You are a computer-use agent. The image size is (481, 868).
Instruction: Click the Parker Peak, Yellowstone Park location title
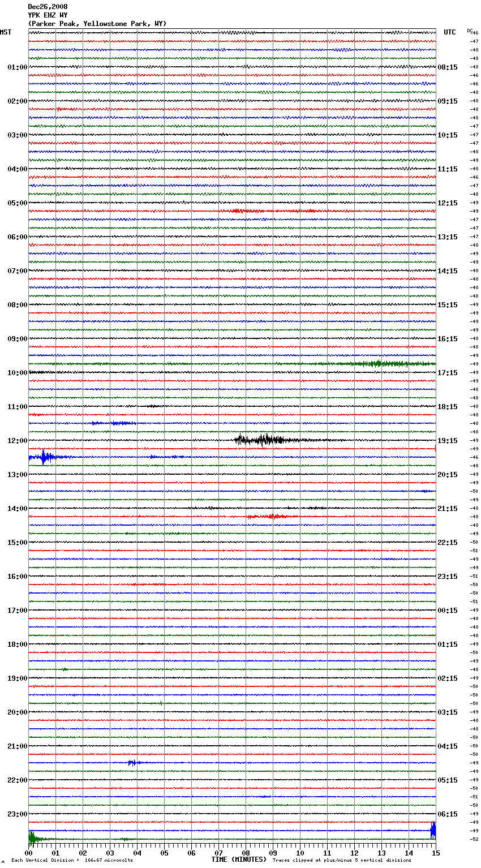click(97, 24)
